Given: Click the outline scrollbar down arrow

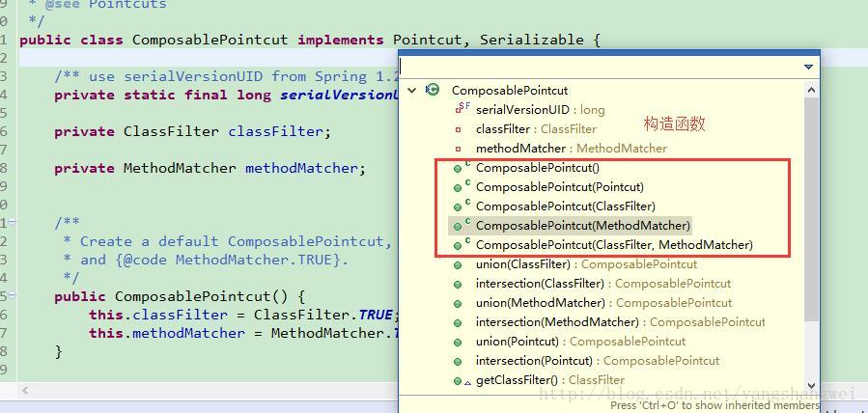Looking at the screenshot, I should (811, 384).
